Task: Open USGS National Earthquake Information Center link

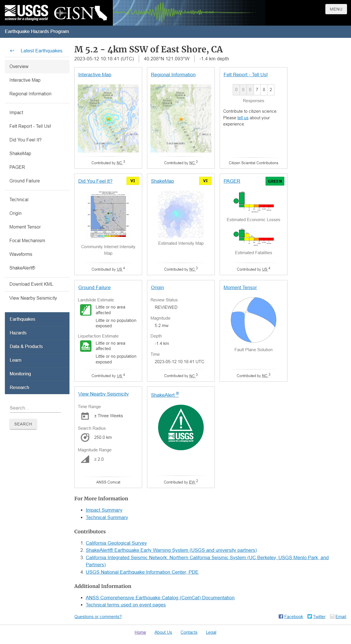Action: tap(142, 572)
